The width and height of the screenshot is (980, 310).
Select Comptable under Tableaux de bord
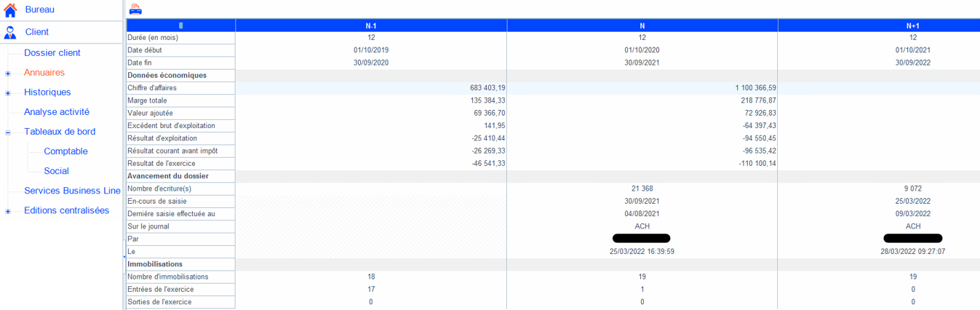click(x=65, y=151)
